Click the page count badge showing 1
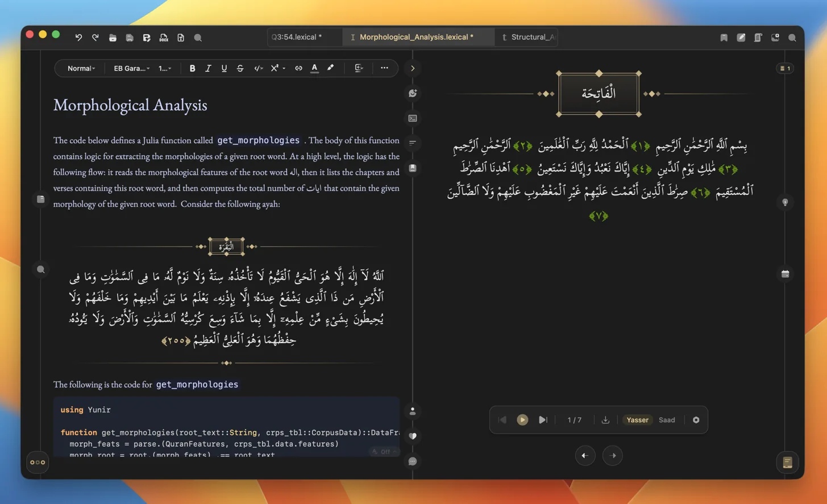This screenshot has height=504, width=827. tap(785, 68)
